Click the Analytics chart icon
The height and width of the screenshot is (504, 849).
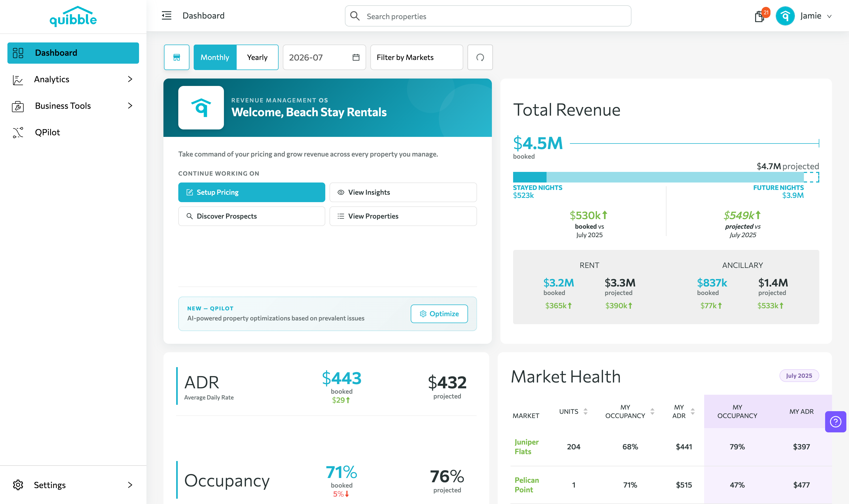(18, 80)
